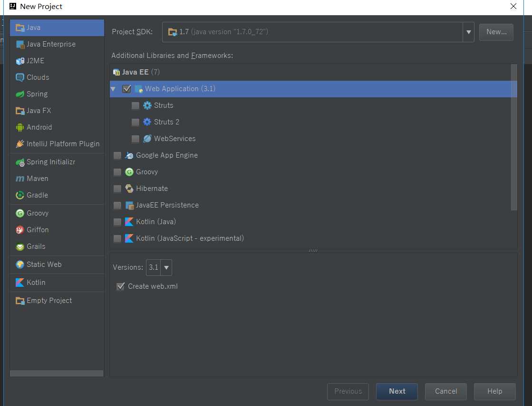Click the Next button
Viewport: 532px width, 406px height.
pyautogui.click(x=397, y=391)
